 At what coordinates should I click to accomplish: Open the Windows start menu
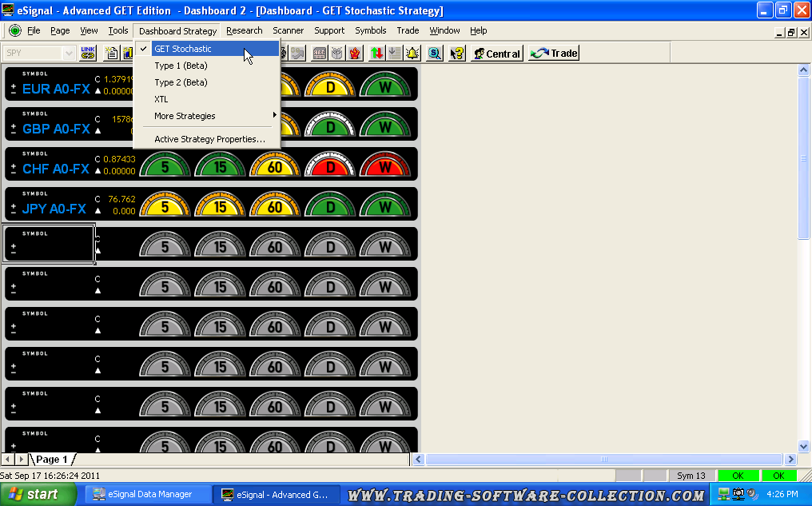click(x=33, y=495)
